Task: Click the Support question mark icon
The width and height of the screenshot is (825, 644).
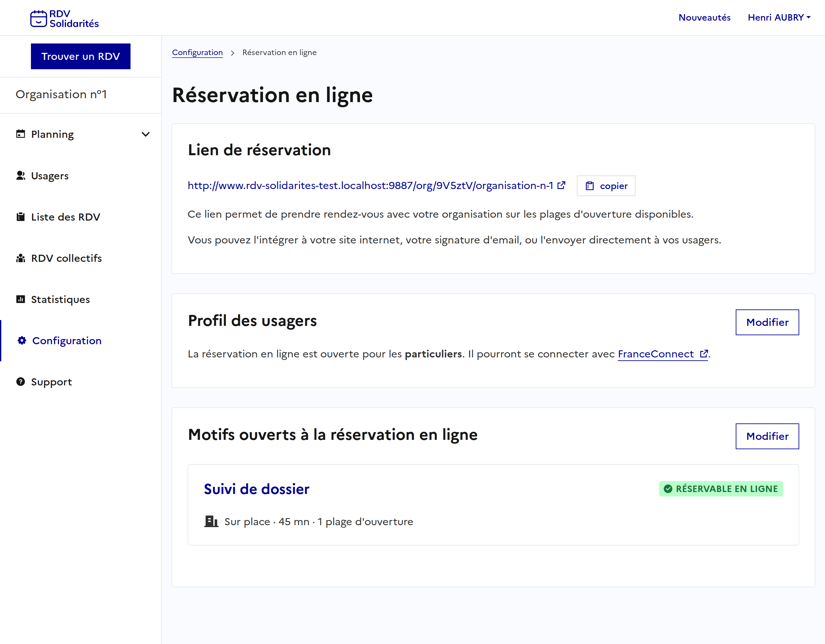Action: point(20,382)
